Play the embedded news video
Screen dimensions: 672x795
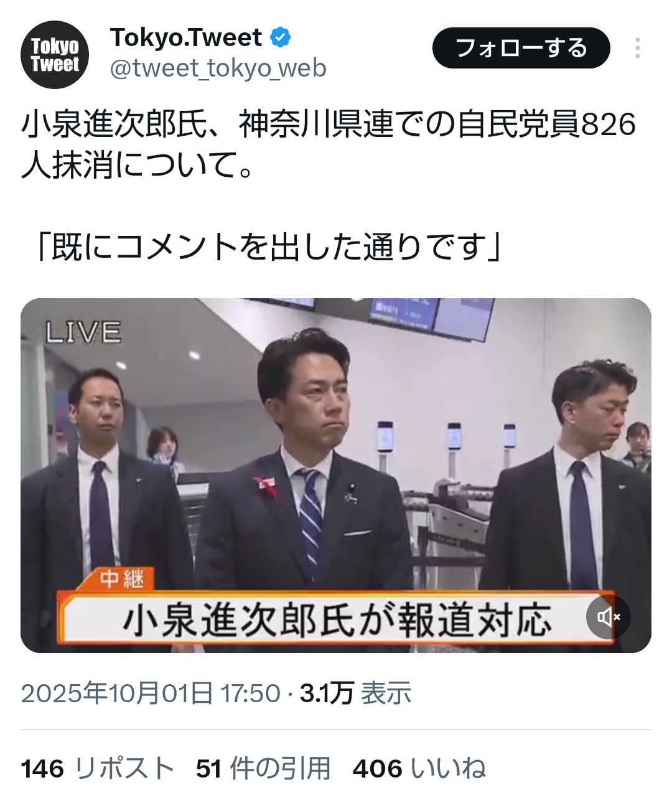click(336, 476)
